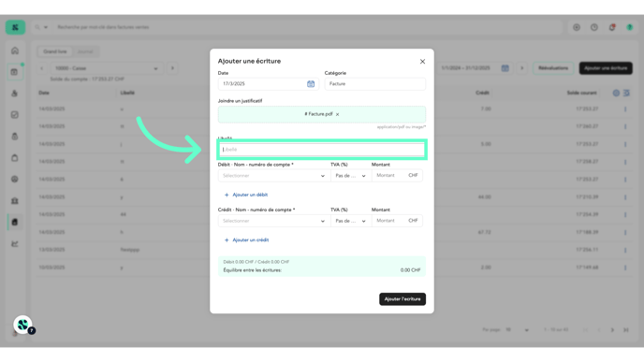Open the help chat bubble widget
644x362 pixels.
tap(23, 326)
